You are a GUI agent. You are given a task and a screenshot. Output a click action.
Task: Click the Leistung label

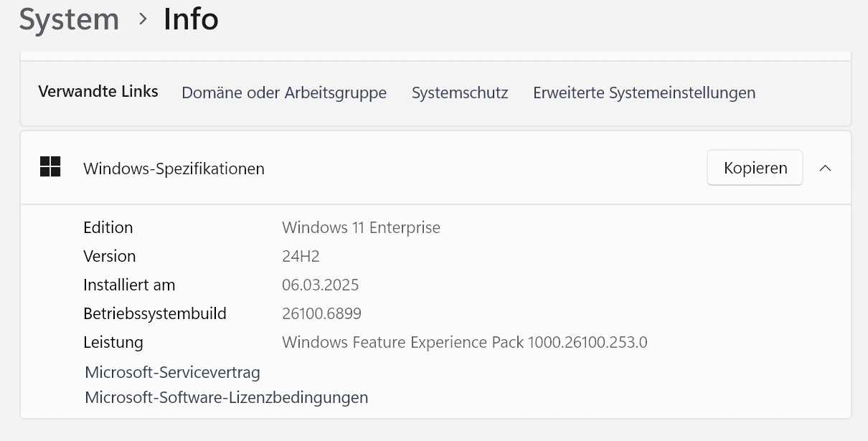coord(113,342)
